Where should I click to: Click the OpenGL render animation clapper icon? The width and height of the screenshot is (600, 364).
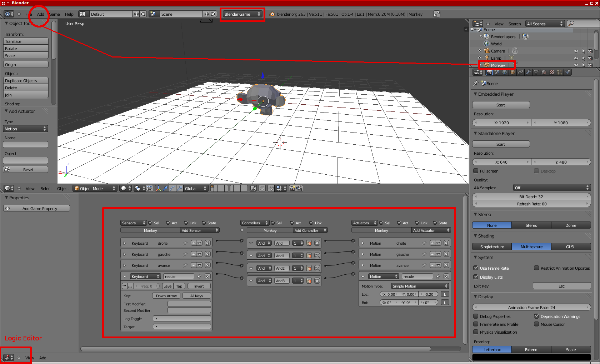(x=299, y=188)
